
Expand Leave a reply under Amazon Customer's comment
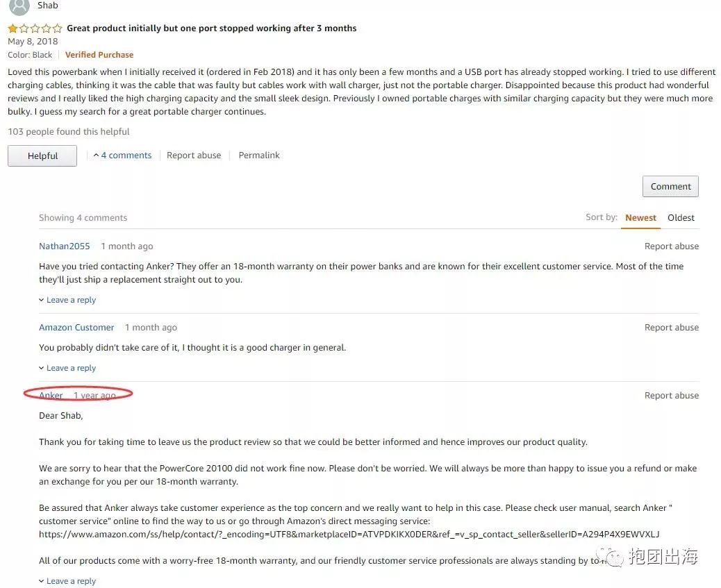(x=67, y=368)
